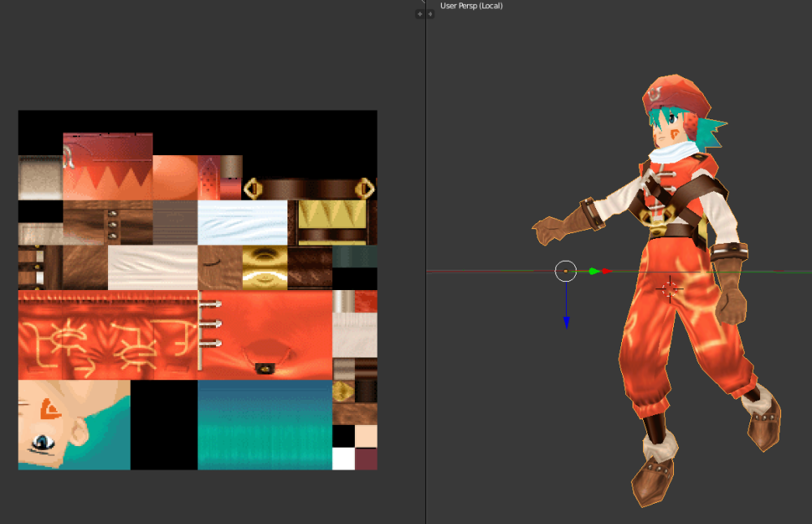Click the orange triangle face mark in texture
This screenshot has height=524, width=812.
click(x=51, y=409)
